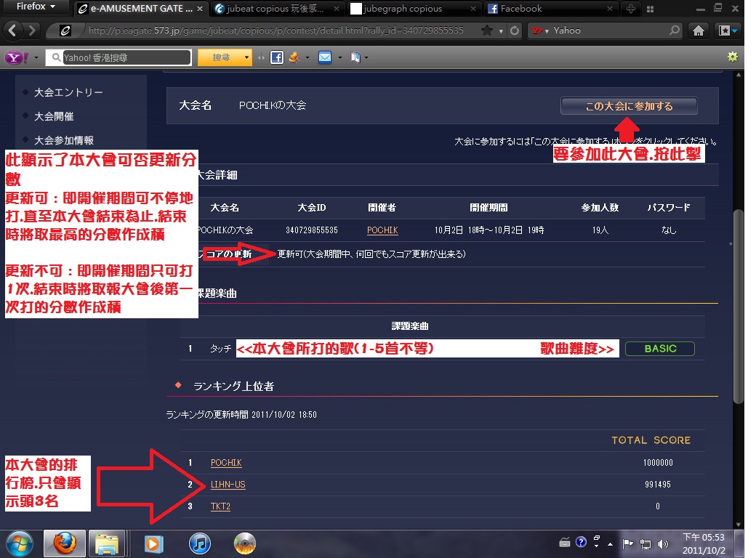
Task: Open the LIHN-US player link in ranking
Action: (x=228, y=485)
